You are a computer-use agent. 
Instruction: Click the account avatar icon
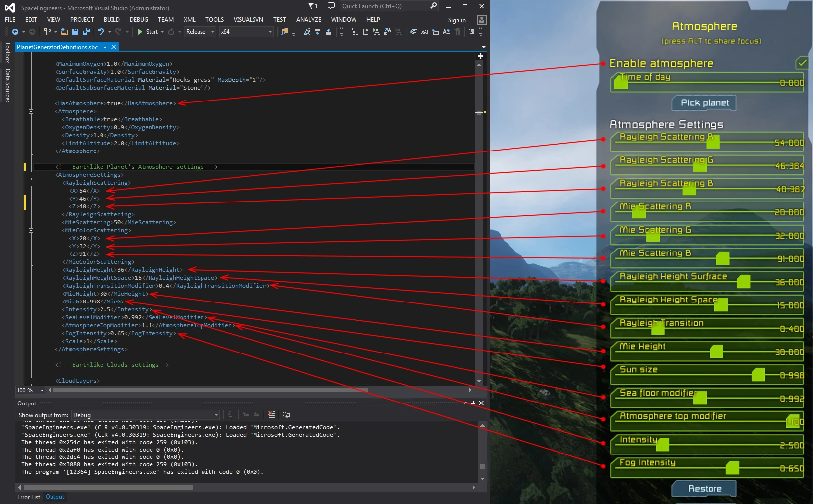tap(482, 20)
